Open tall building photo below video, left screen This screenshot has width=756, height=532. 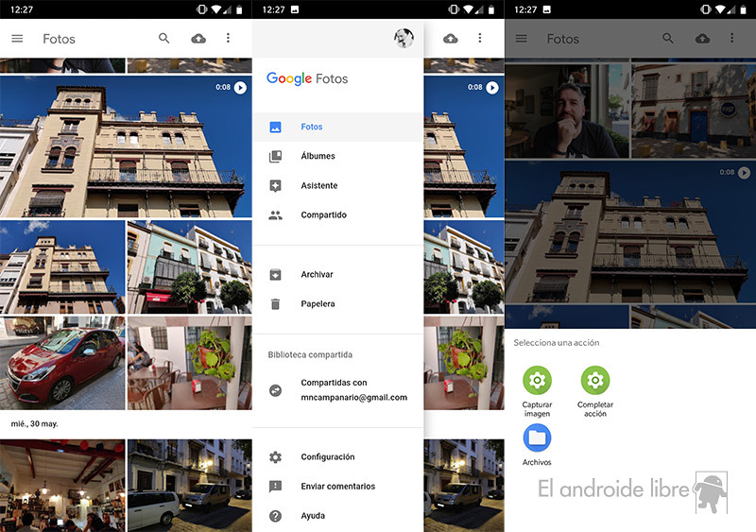tap(62, 266)
